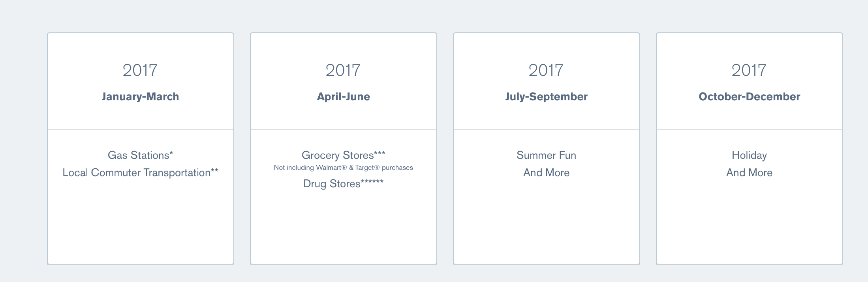The width and height of the screenshot is (868, 282).
Task: Select the April-June quarter label
Action: point(343,97)
